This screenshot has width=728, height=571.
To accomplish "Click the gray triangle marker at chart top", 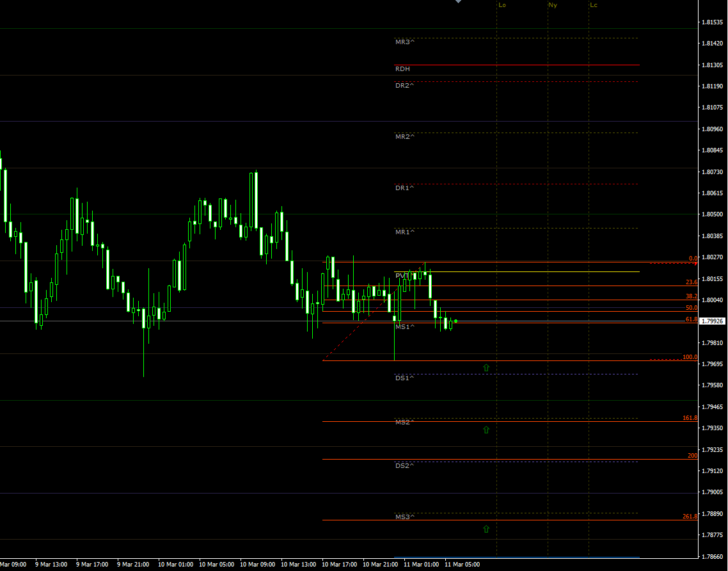I will pos(457,2).
